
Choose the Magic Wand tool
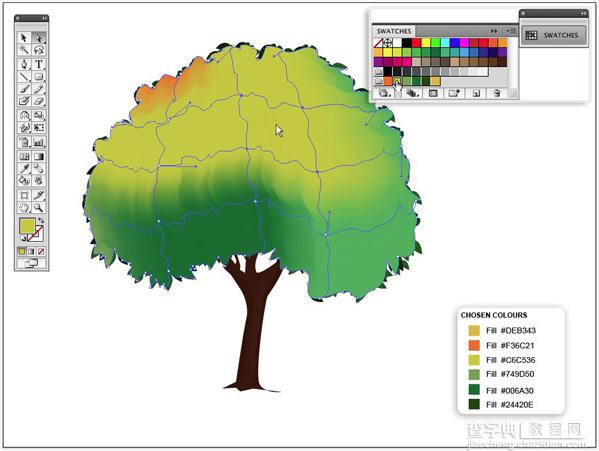[x=24, y=50]
